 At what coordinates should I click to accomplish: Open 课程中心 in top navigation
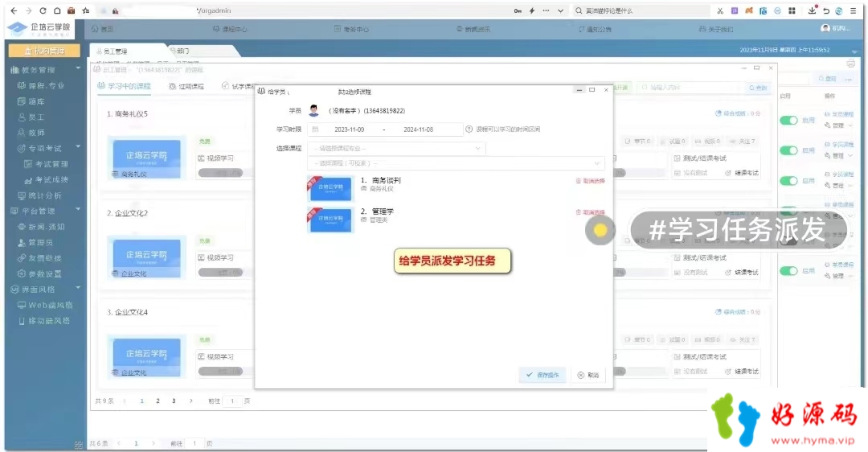pos(231,29)
